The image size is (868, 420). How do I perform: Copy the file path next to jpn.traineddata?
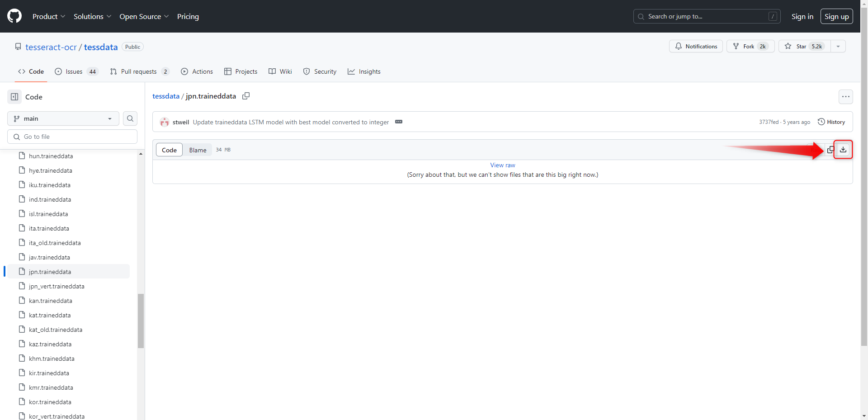[246, 96]
